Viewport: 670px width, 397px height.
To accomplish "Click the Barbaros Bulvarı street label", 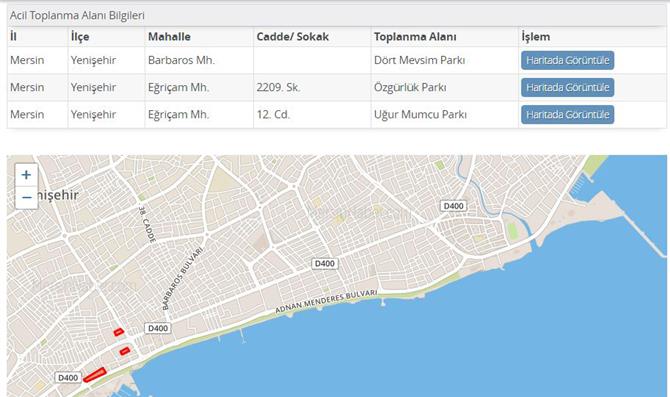I will click(182, 278).
